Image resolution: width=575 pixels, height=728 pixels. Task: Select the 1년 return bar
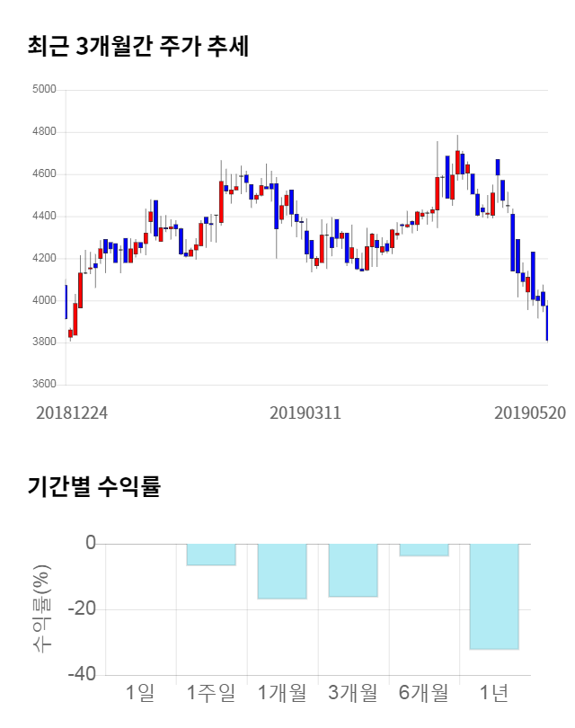click(x=494, y=596)
